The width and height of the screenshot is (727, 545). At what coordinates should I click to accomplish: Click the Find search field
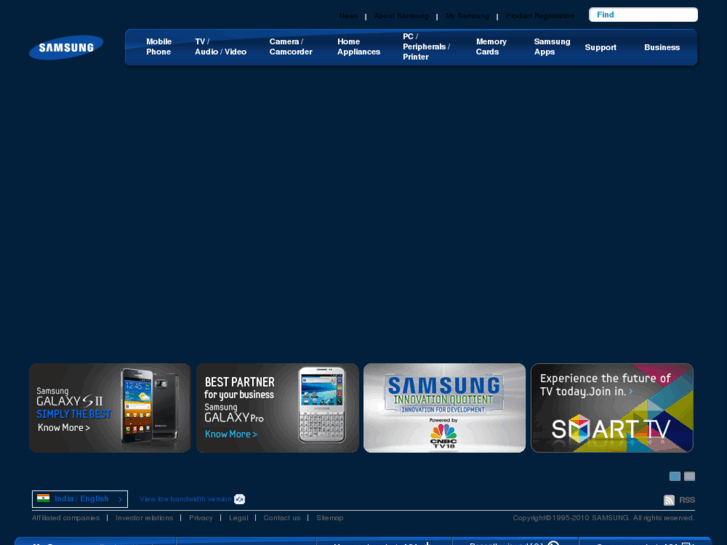(643, 14)
